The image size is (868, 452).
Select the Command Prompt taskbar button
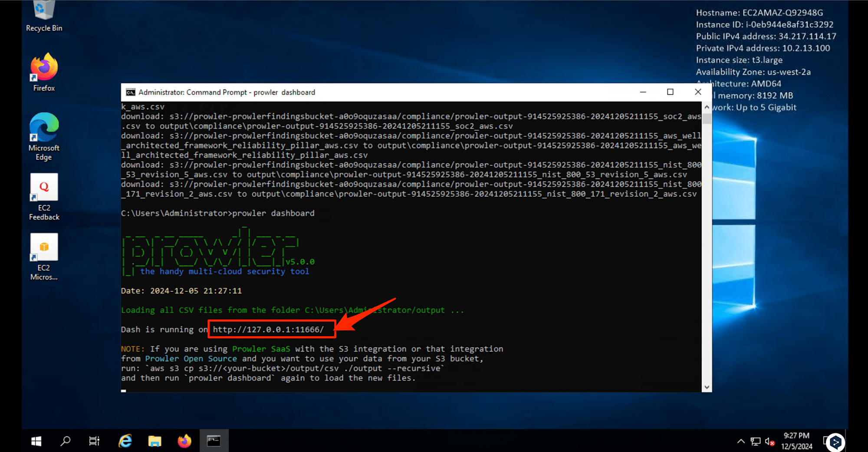[214, 441]
